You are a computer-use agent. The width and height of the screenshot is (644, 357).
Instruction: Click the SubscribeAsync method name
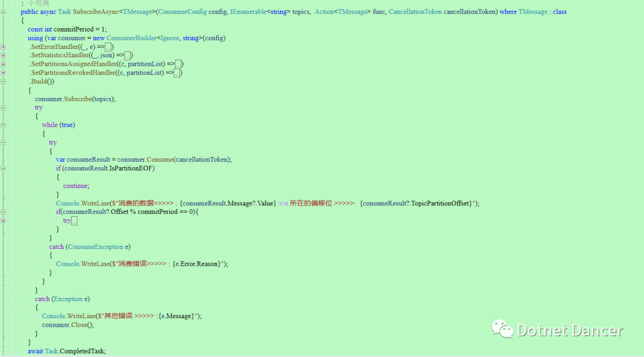coord(95,12)
